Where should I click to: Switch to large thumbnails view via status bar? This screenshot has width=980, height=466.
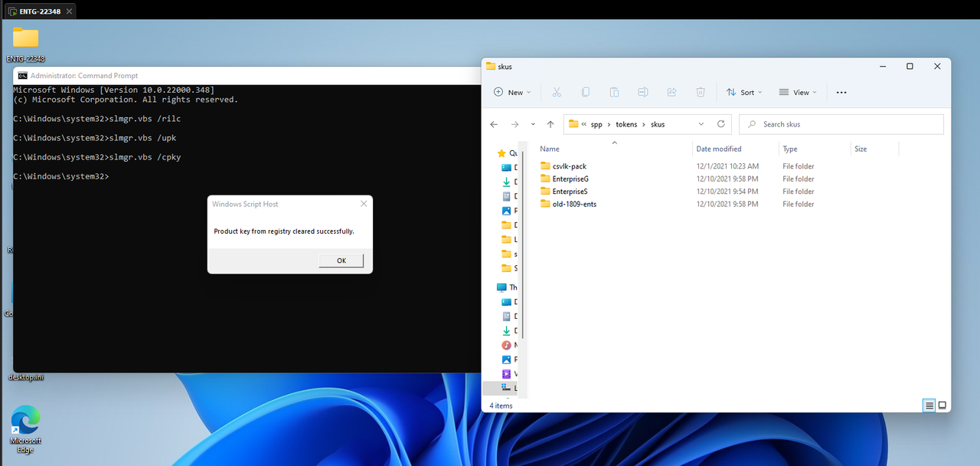(x=942, y=405)
